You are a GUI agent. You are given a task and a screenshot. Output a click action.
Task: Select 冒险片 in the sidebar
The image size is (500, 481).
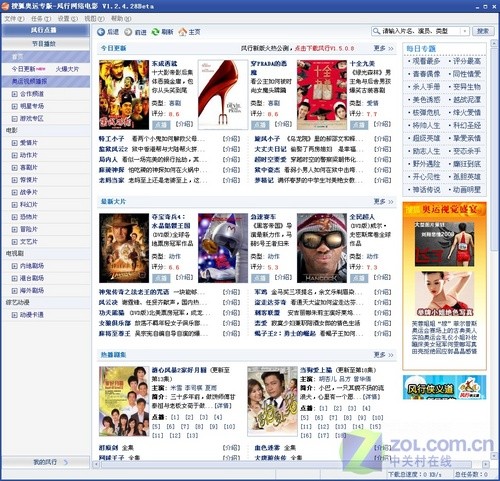[x=29, y=229]
